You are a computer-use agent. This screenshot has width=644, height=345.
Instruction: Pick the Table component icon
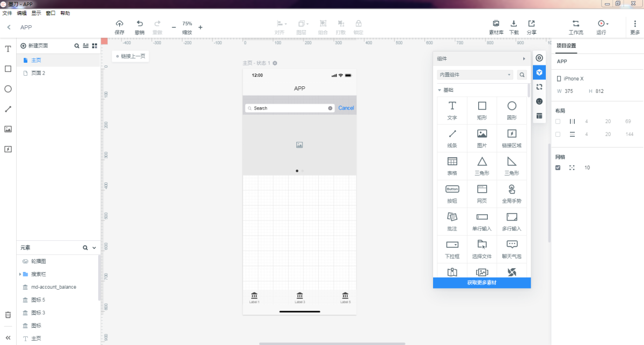tap(452, 161)
